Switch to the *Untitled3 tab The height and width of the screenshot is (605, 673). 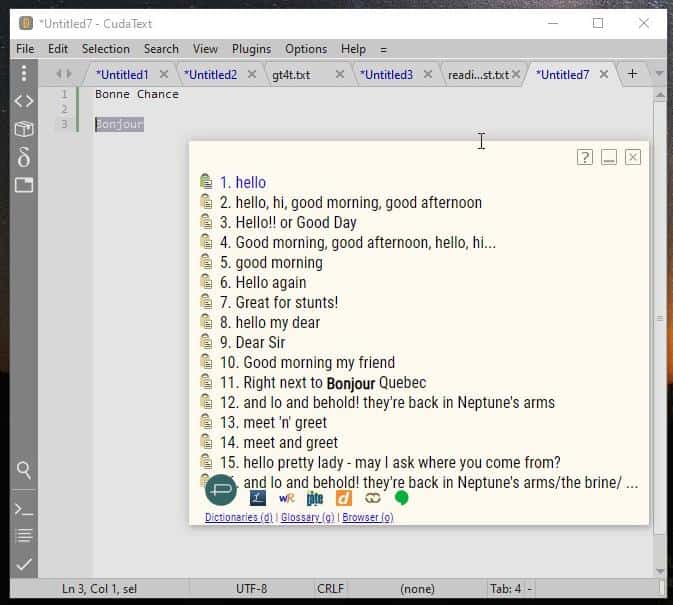point(386,75)
